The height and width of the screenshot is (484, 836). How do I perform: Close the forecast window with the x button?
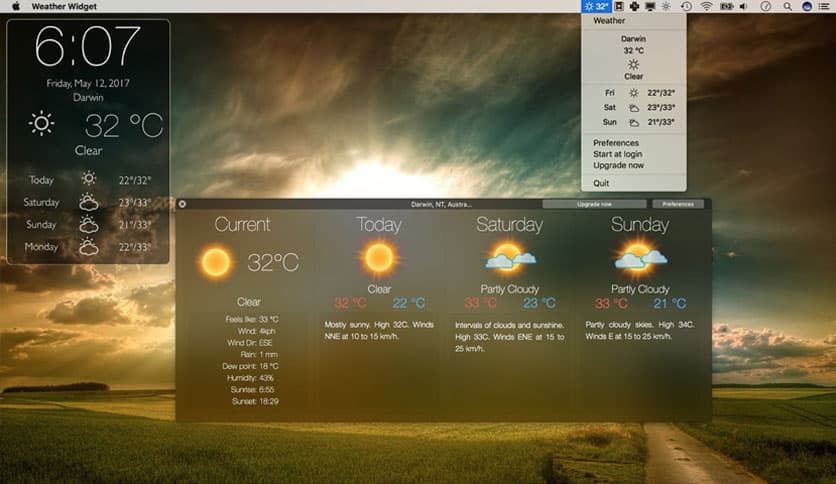[x=182, y=204]
